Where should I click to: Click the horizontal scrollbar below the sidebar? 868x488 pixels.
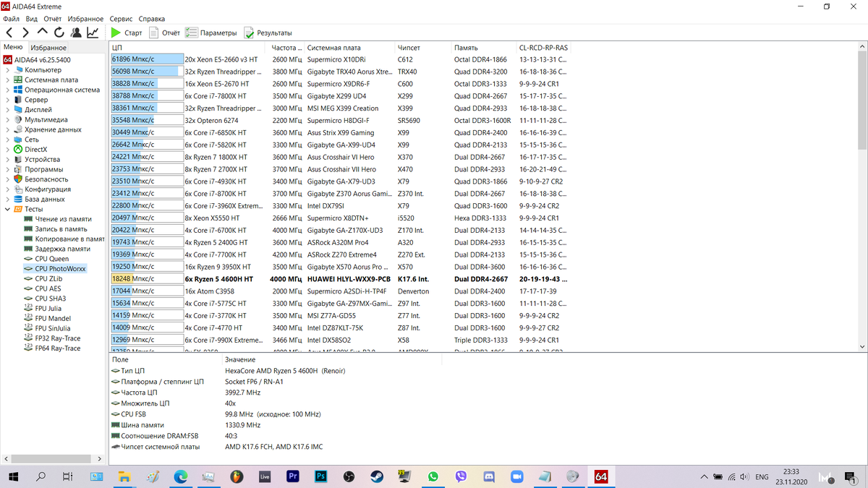pyautogui.click(x=51, y=458)
